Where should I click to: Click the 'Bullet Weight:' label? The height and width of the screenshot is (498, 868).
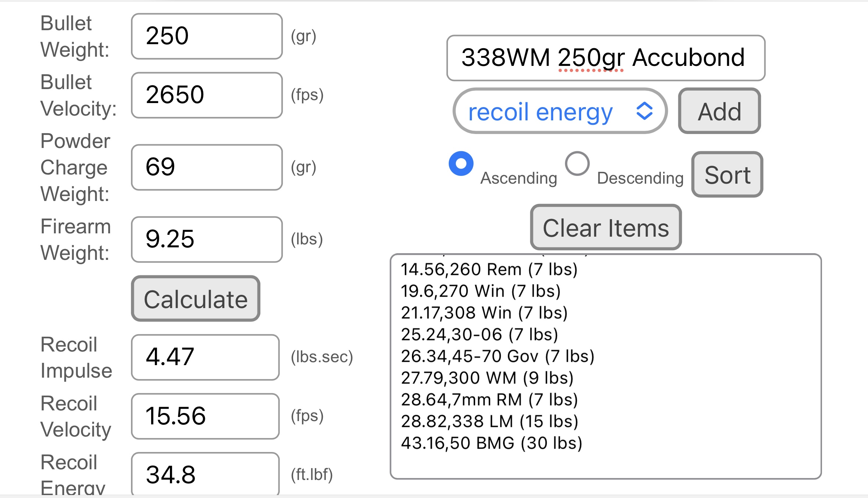pos(75,36)
